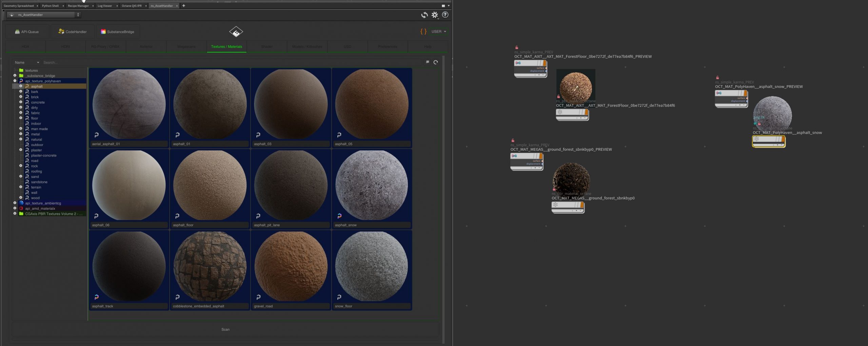Collapse the api_texture_polyhaven tree node
The width and height of the screenshot is (868, 346).
coord(15,81)
